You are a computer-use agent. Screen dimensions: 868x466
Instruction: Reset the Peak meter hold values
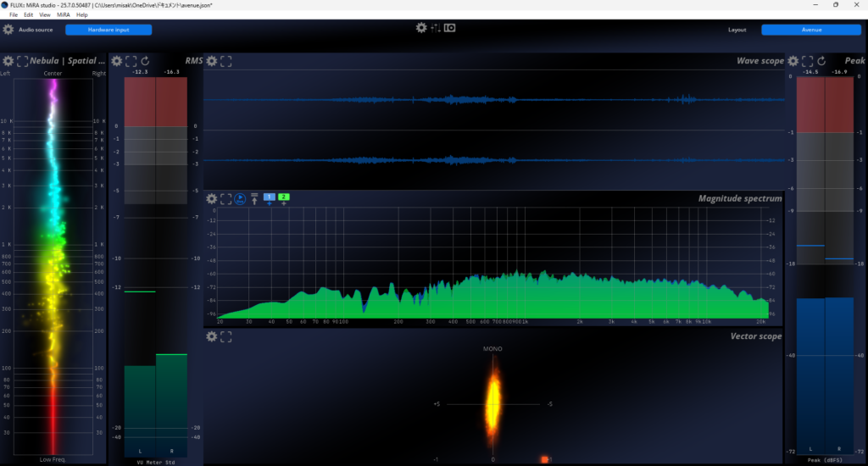(x=821, y=61)
